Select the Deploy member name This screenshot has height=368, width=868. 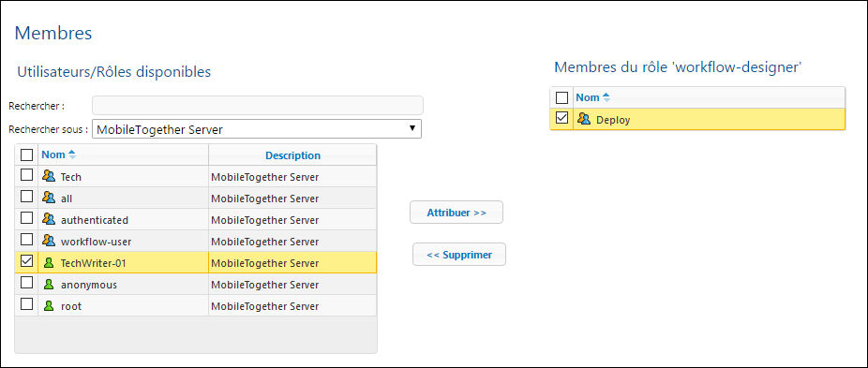613,120
